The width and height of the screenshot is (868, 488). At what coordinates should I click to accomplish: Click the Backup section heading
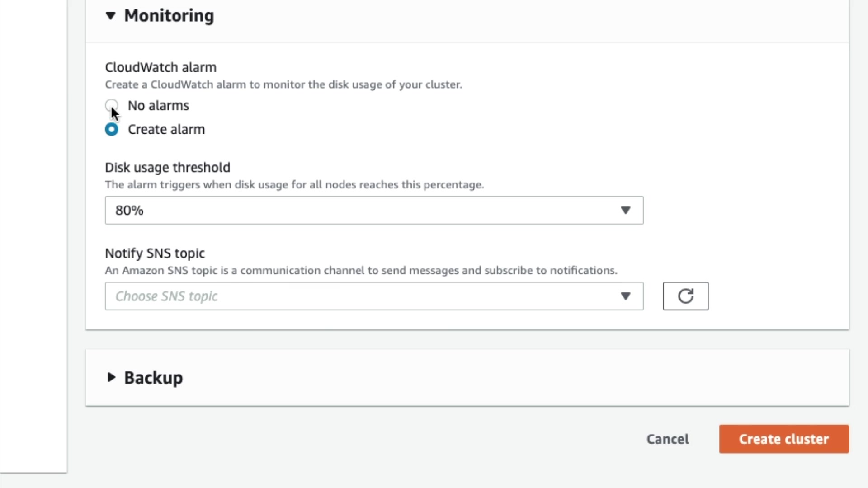coord(153,378)
